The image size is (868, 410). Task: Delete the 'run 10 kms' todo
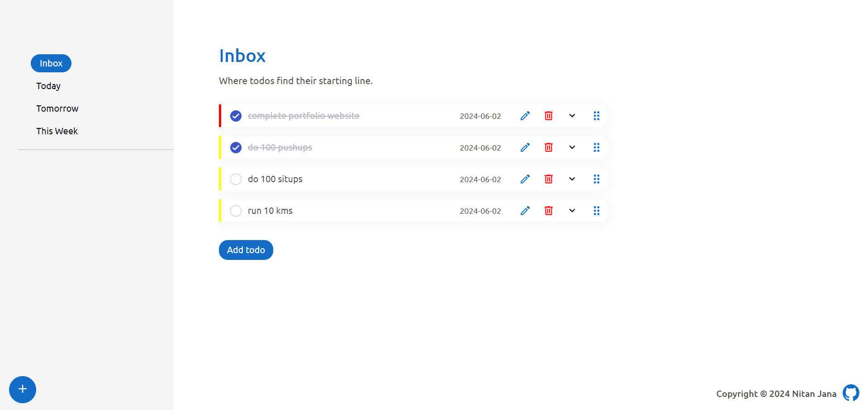(548, 211)
